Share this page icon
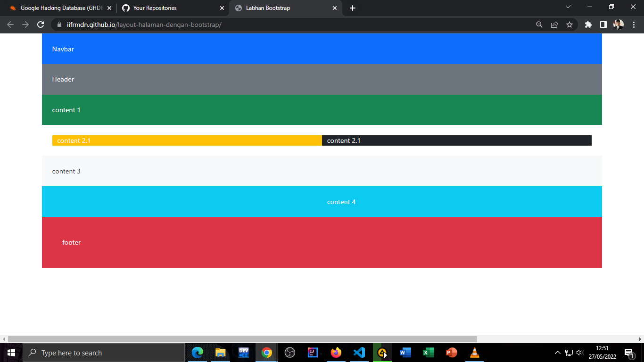Screen dimensions: 644x362 pyautogui.click(x=554, y=25)
